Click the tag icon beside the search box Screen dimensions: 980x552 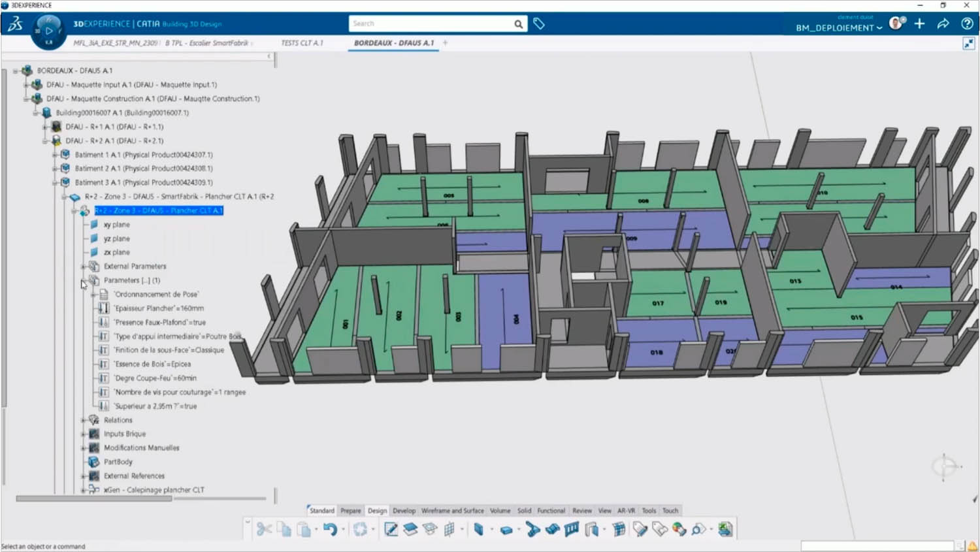539,24
